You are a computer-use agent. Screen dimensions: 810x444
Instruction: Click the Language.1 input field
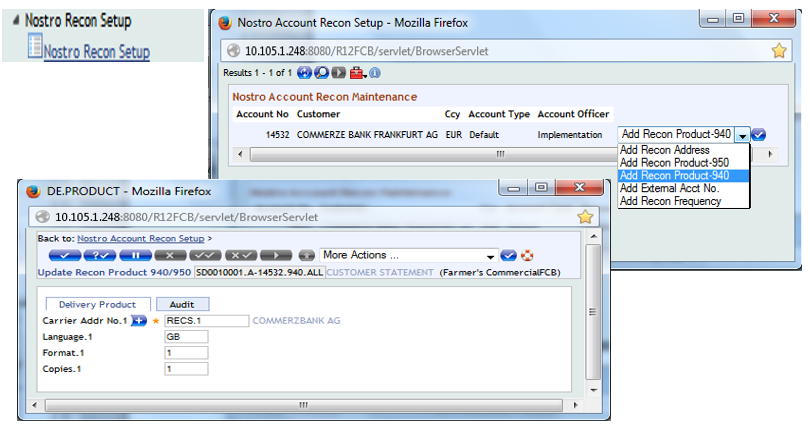tap(186, 337)
